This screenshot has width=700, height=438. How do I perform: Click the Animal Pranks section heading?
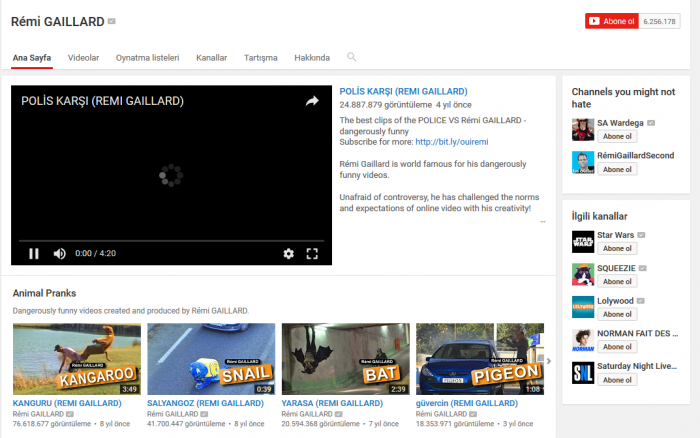click(x=44, y=293)
